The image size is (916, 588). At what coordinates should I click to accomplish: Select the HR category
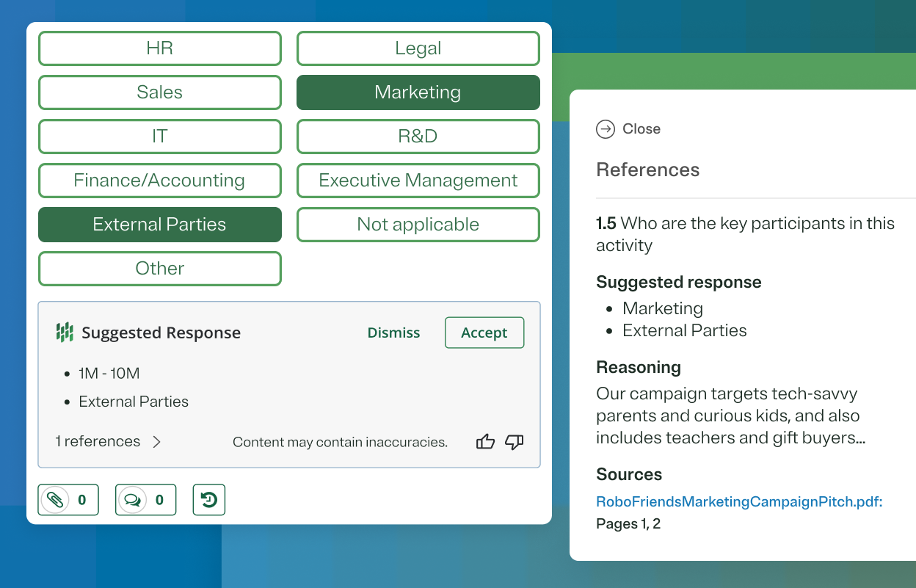pyautogui.click(x=159, y=48)
